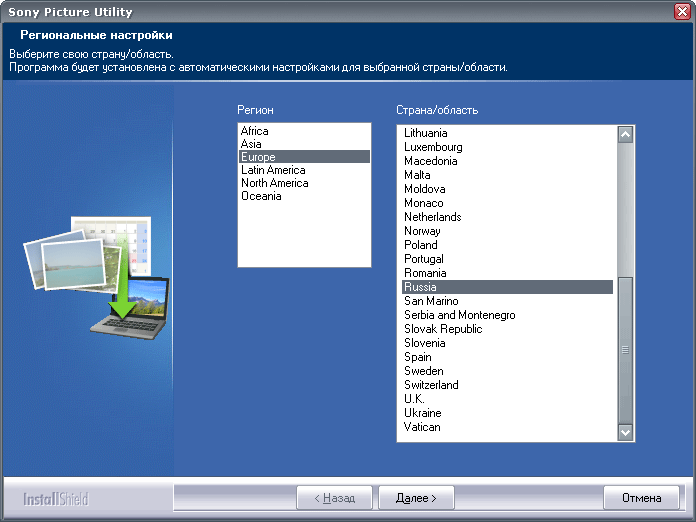Select Asia in the region list
Screen dimensions: 696x522
click(x=304, y=144)
